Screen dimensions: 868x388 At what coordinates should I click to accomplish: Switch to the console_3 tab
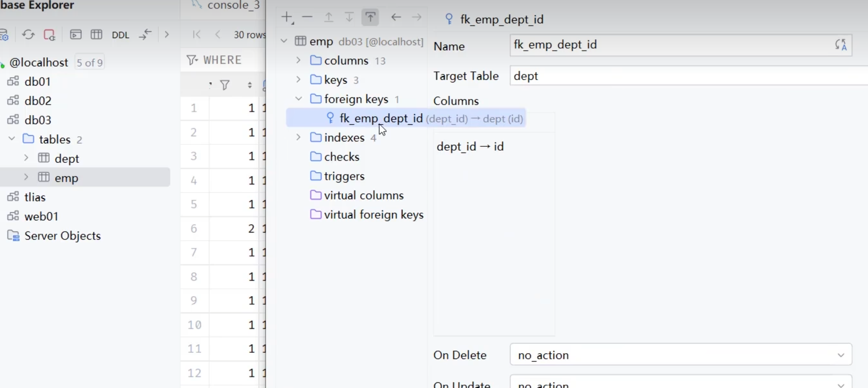tap(233, 5)
